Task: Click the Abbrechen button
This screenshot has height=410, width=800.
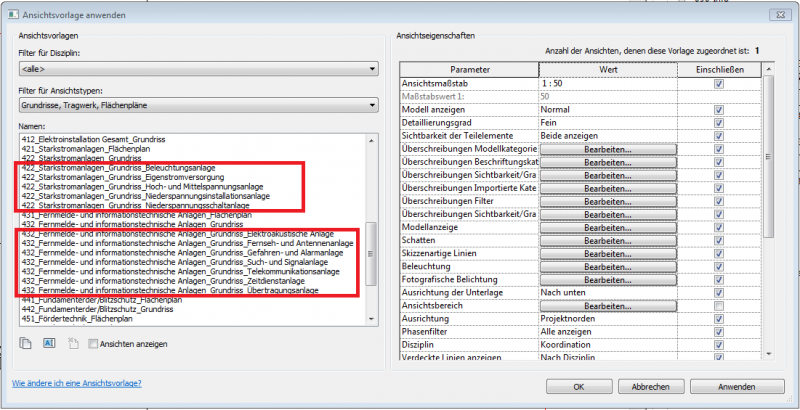Action: point(650,386)
